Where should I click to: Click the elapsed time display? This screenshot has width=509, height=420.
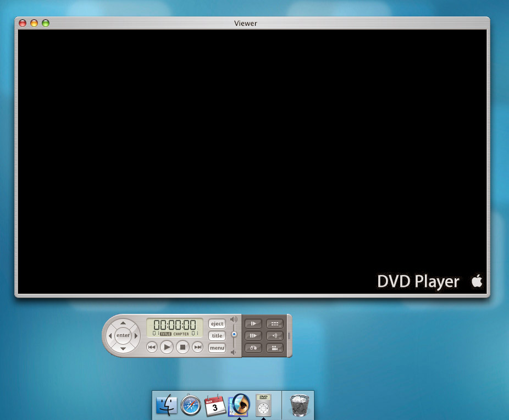(175, 324)
